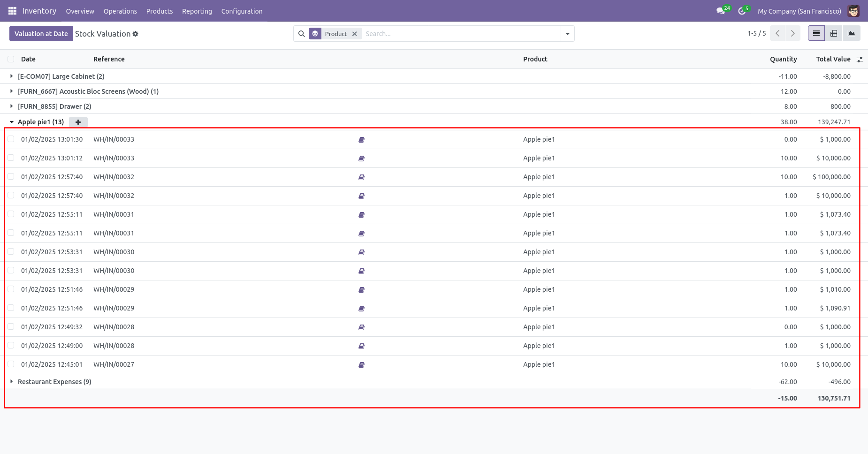Open optional columns adjust icon beside Total Value
This screenshot has width=868, height=454.
860,59
